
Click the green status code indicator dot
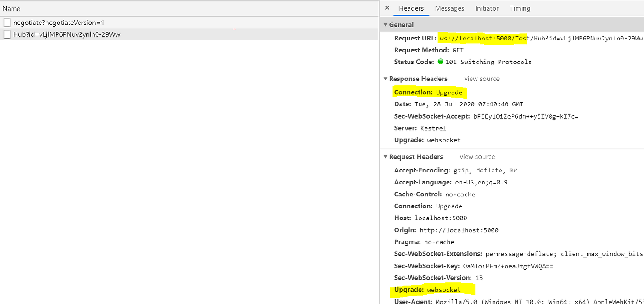tap(440, 62)
